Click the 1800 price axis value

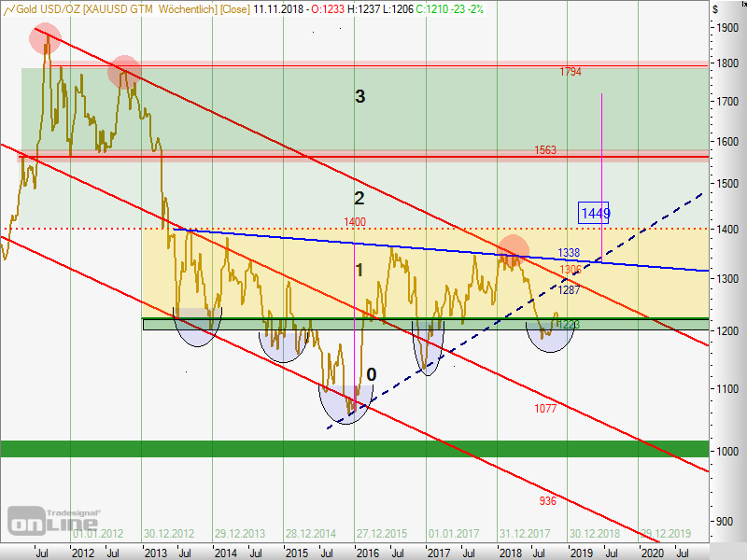727,63
